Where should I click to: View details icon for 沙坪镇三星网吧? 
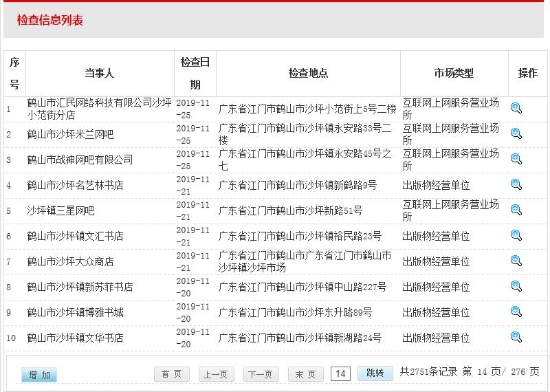click(516, 210)
